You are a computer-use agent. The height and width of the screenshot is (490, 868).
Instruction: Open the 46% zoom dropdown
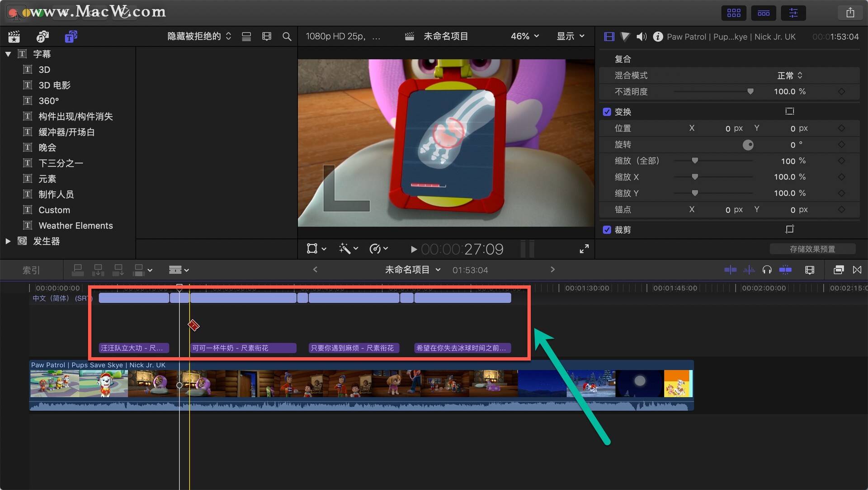pos(524,36)
